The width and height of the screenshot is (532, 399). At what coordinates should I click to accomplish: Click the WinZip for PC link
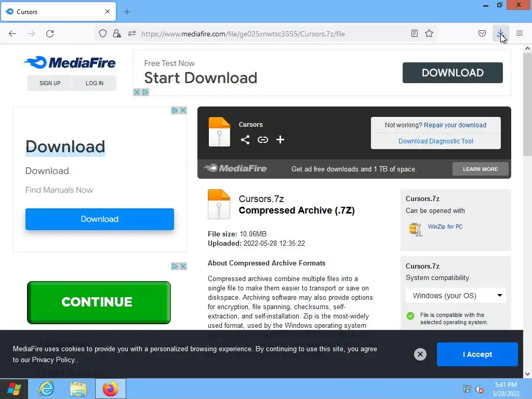click(445, 227)
